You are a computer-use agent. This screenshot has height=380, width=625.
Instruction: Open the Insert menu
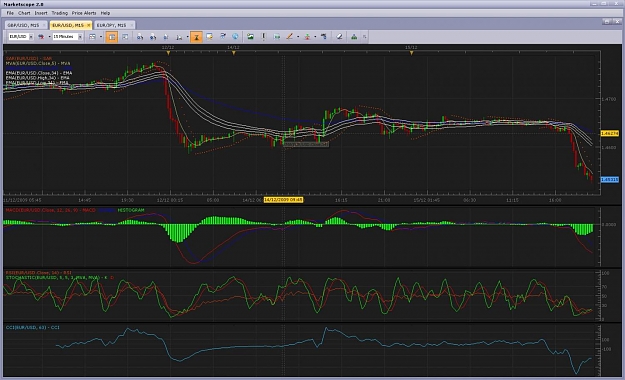41,13
